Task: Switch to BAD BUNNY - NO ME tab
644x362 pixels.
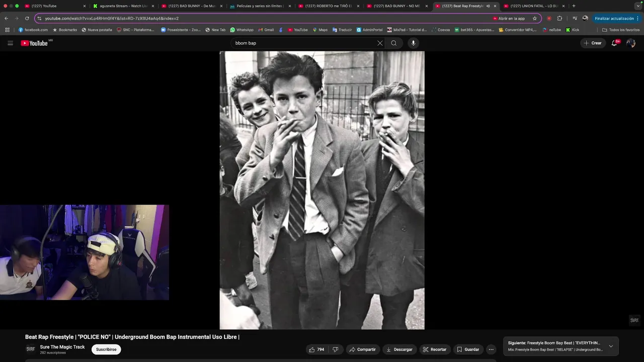Action: (397, 6)
